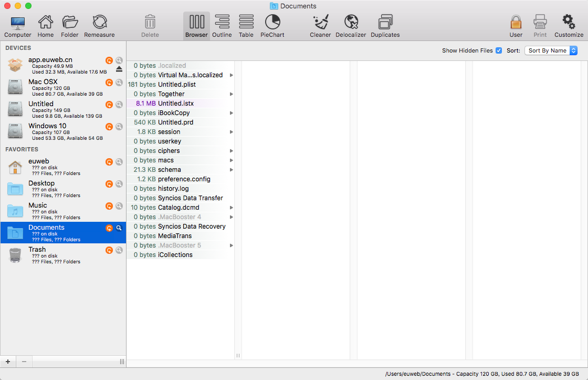588x380 pixels.
Task: Expand the .MacBooster 4 folder arrow
Action: [x=232, y=217]
